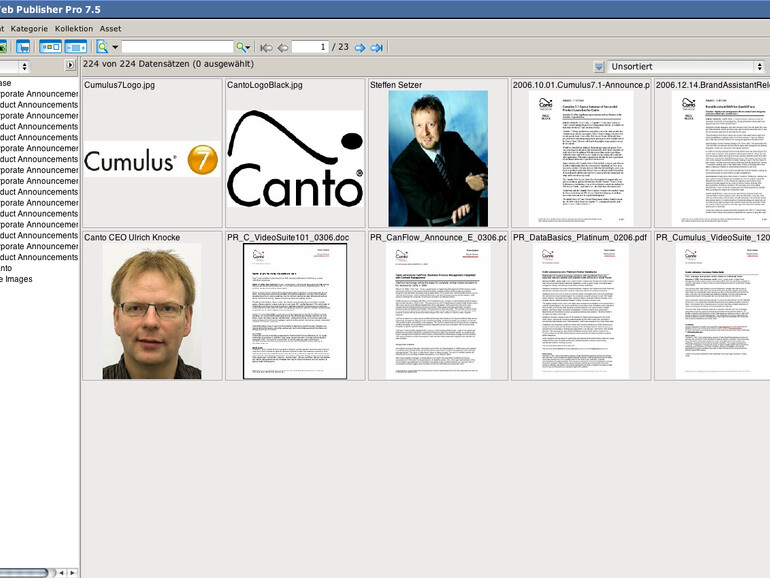Screen dimensions: 770x578
Task: Select the PR_CanFlow_Announce_E_0306 thumbnail
Action: tap(438, 311)
